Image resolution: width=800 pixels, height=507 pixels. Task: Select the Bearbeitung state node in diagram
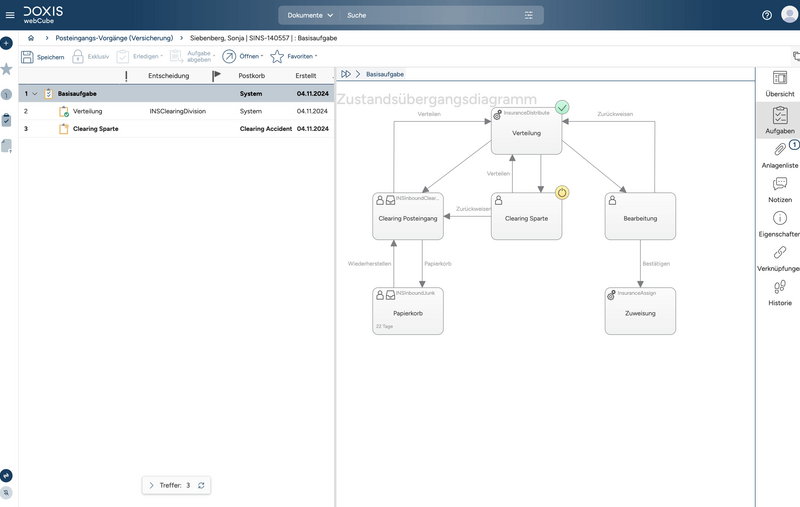(640, 216)
